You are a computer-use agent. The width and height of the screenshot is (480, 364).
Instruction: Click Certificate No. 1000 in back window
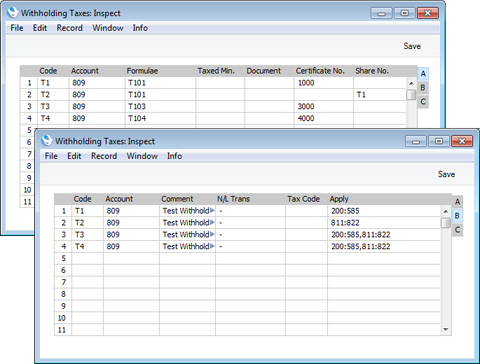point(324,83)
